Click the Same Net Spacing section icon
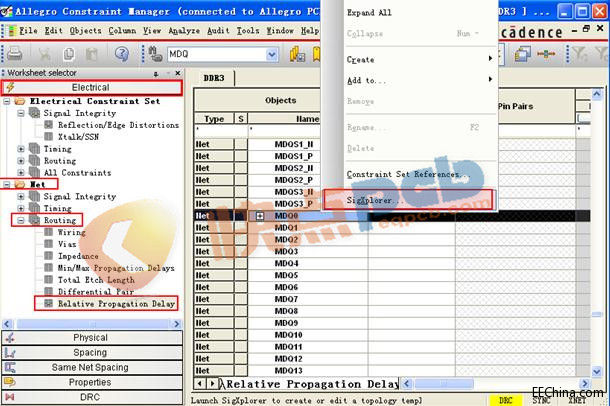This screenshot has height=406, width=610. [10, 367]
